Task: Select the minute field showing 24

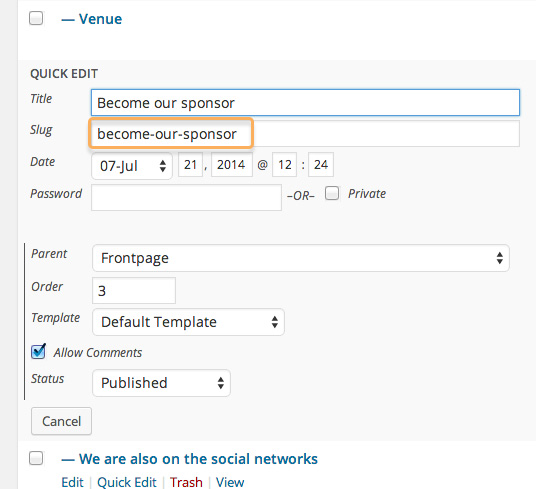Action: pyautogui.click(x=321, y=165)
